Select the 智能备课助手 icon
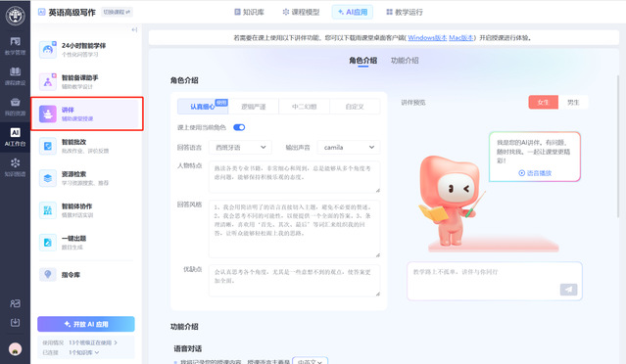This screenshot has width=626, height=364. (48, 82)
